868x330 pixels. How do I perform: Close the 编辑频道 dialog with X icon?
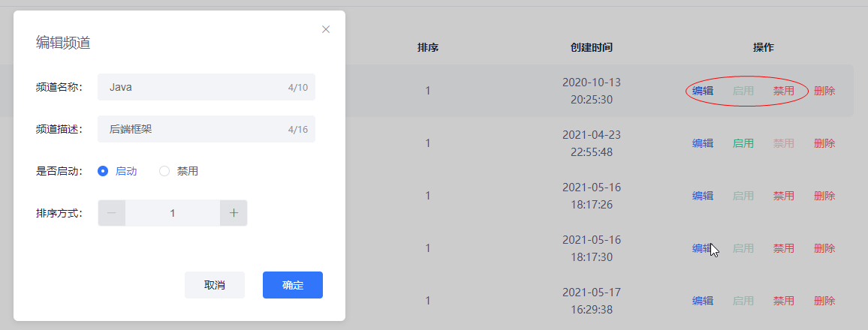[326, 29]
